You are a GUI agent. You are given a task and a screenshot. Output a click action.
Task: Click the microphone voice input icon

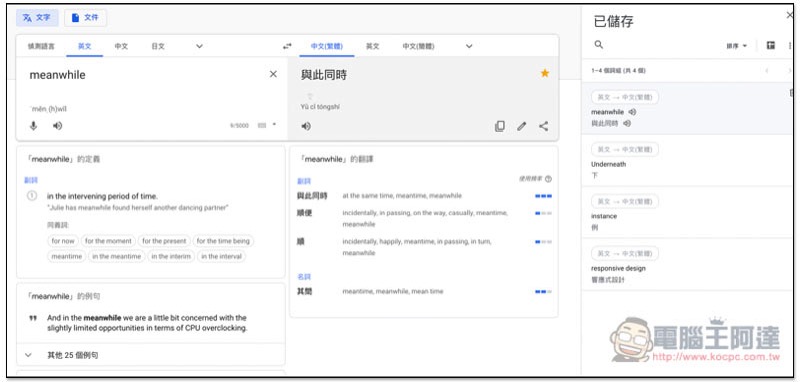click(34, 125)
